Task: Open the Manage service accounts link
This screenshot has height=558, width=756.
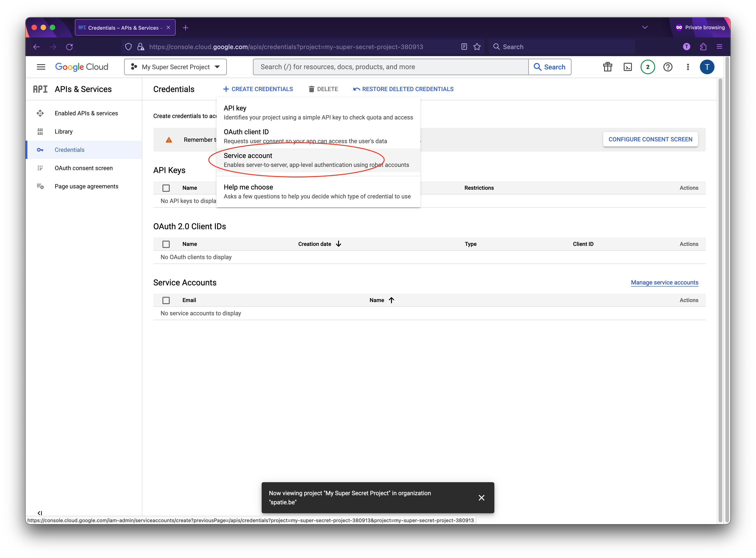Action: tap(664, 282)
